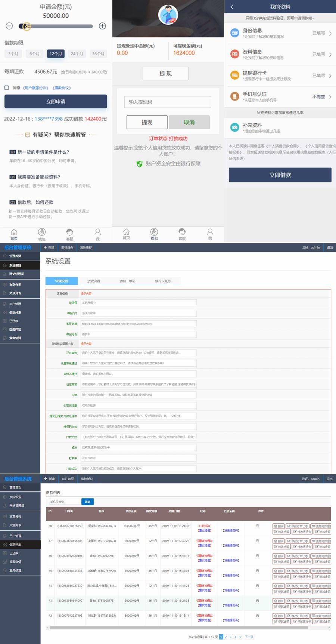Click the minus icon beside loan amount
The width and height of the screenshot is (336, 644).
9,26
